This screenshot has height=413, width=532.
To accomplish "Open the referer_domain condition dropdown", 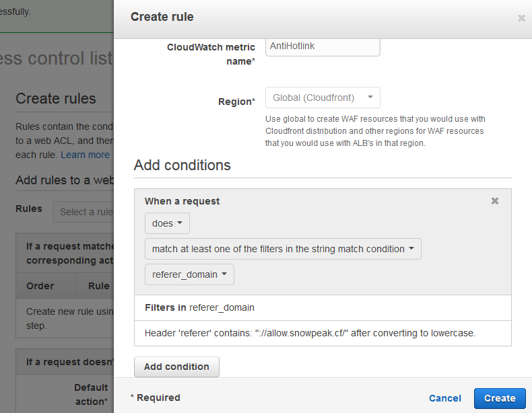I will [189, 274].
